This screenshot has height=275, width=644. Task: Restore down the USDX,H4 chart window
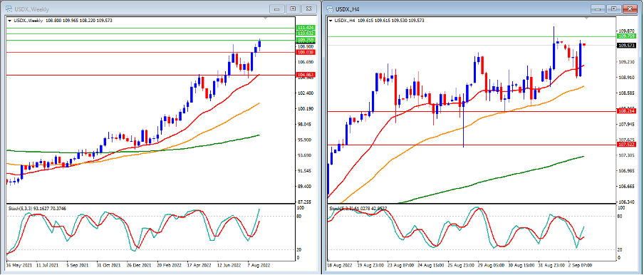point(614,9)
